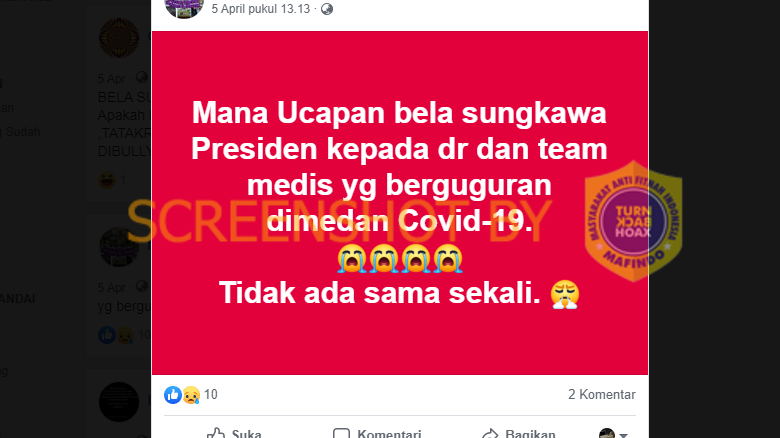The height and width of the screenshot is (438, 780).
Task: Click the laughing emoji reaction in background post
Action: click(x=106, y=180)
